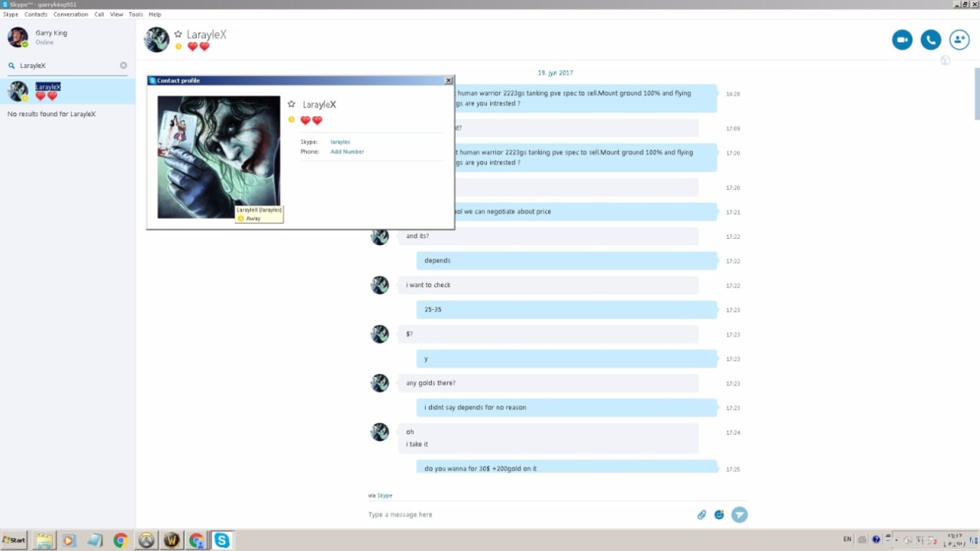Click the conversation scrollbar thumb

977,93
